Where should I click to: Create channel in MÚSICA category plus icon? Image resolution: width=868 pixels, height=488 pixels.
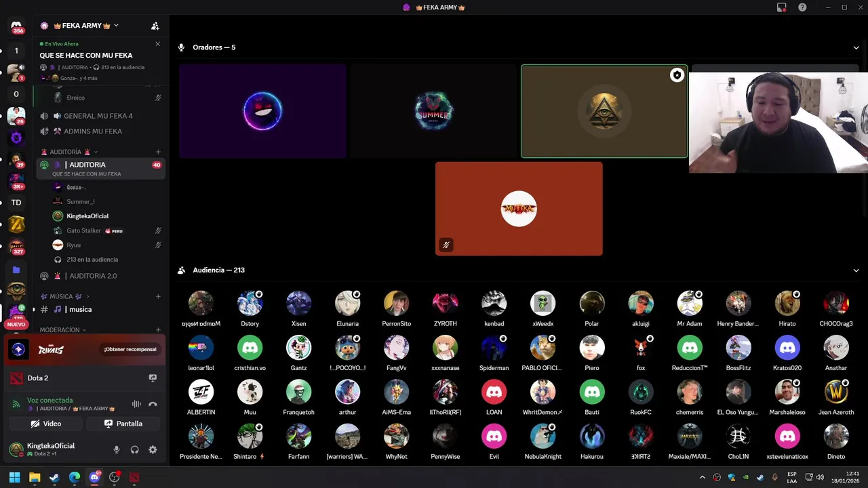pos(158,296)
